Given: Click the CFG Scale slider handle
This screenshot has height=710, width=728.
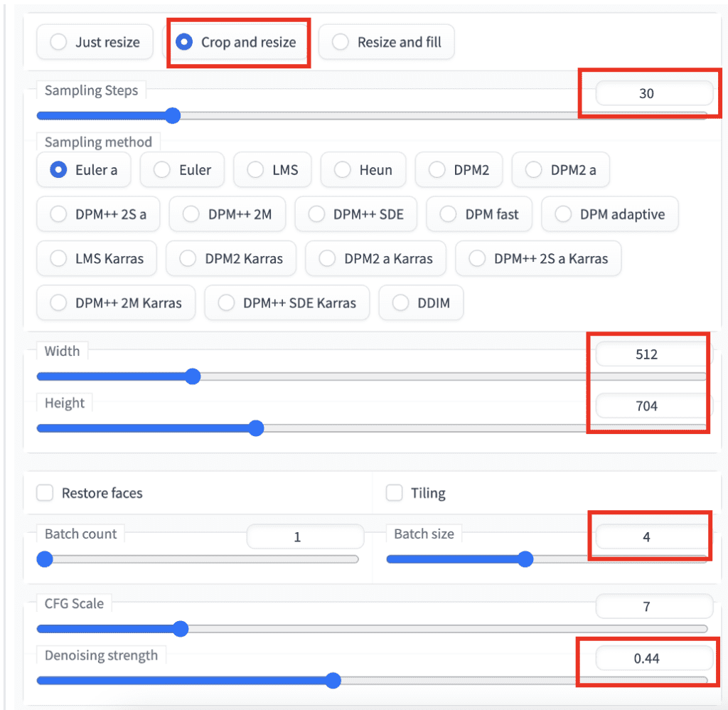Looking at the screenshot, I should (x=181, y=628).
